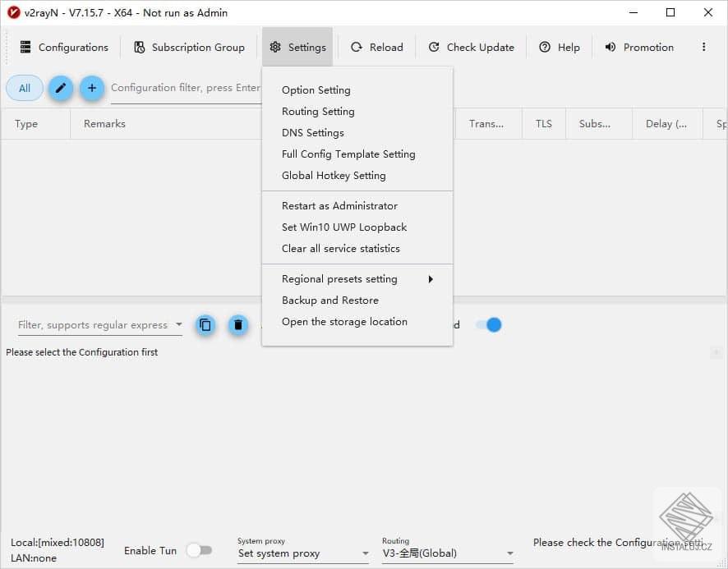Add a new group with plus icon
Viewport: 728px width, 569px height.
[x=92, y=88]
